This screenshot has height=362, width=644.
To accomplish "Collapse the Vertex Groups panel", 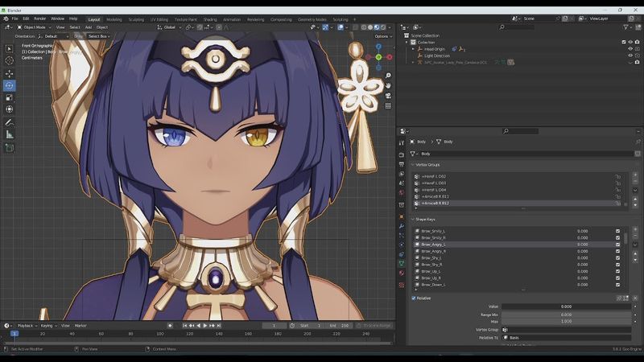I will [x=413, y=165].
